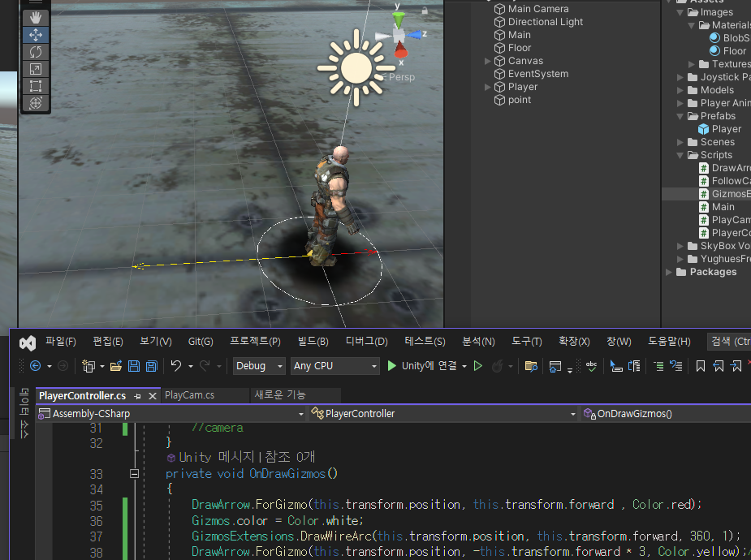Click the green Y axis cone on scene gizmo
The width and height of the screenshot is (751, 560).
click(399, 19)
